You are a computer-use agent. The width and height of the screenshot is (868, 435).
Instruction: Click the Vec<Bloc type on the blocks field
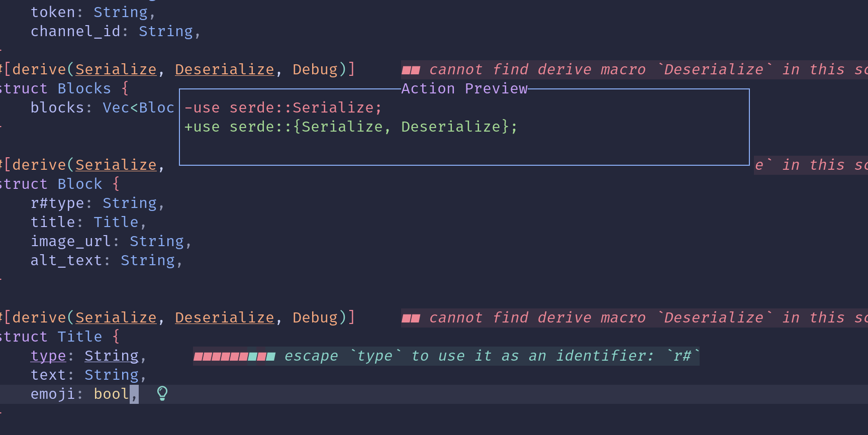(138, 107)
